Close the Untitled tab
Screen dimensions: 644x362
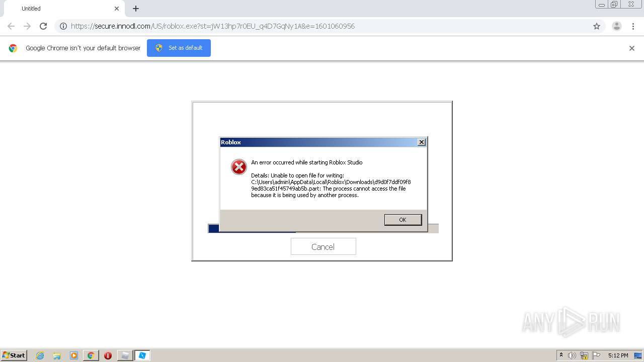pos(117,9)
